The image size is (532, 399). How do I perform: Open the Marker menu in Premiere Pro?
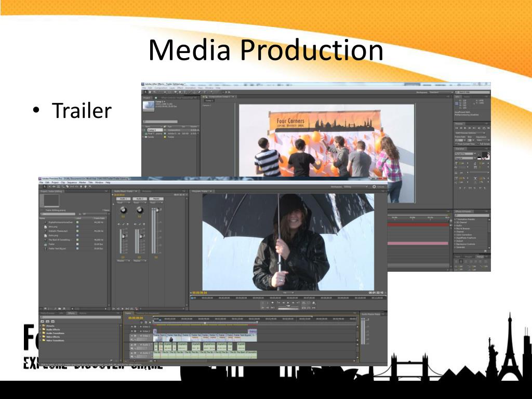83,182
